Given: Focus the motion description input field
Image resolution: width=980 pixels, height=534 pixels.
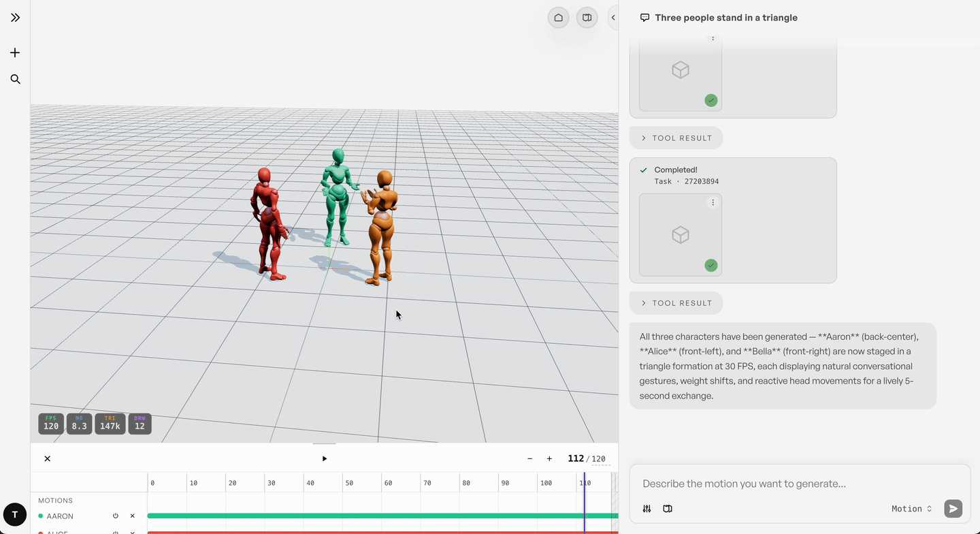Looking at the screenshot, I should (800, 484).
